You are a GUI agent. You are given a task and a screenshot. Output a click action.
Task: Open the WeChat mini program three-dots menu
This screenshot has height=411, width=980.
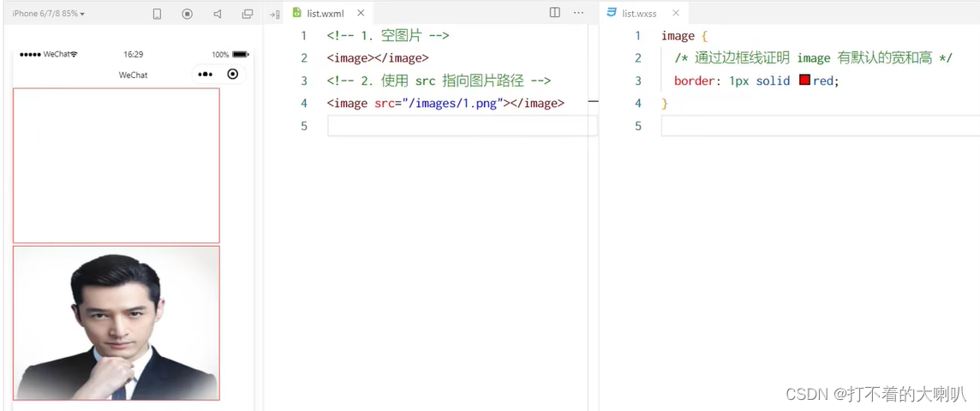[x=205, y=74]
